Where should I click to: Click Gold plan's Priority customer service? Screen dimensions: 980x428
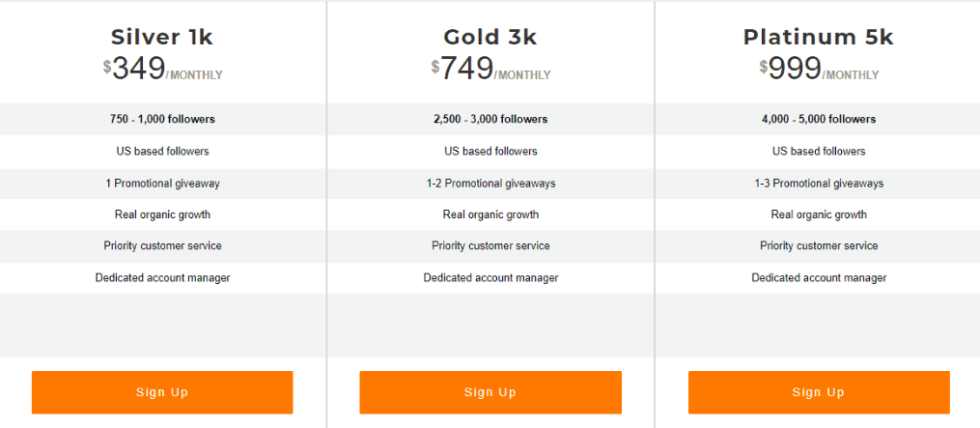coord(490,246)
